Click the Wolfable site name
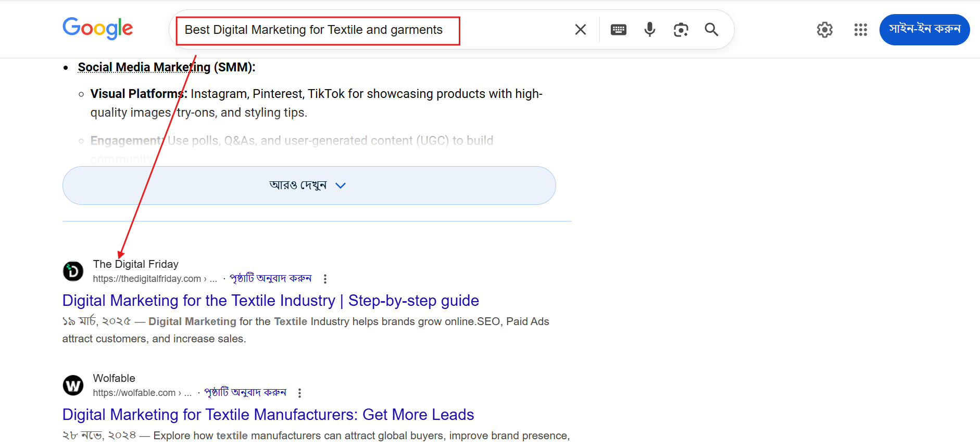The image size is (980, 446). (114, 378)
